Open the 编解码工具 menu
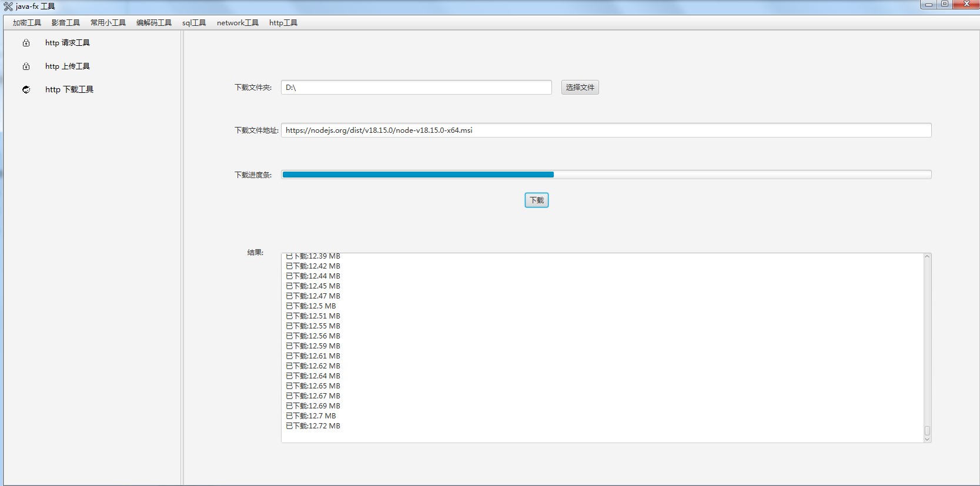 (x=154, y=23)
